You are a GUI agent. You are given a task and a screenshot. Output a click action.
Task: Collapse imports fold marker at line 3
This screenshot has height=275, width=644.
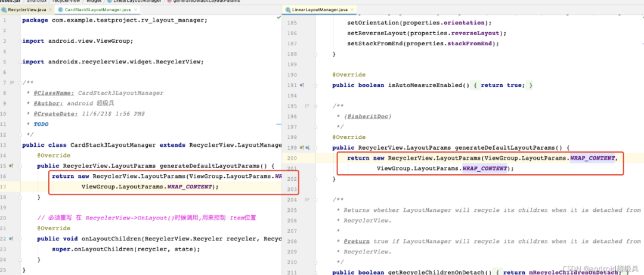coord(19,41)
